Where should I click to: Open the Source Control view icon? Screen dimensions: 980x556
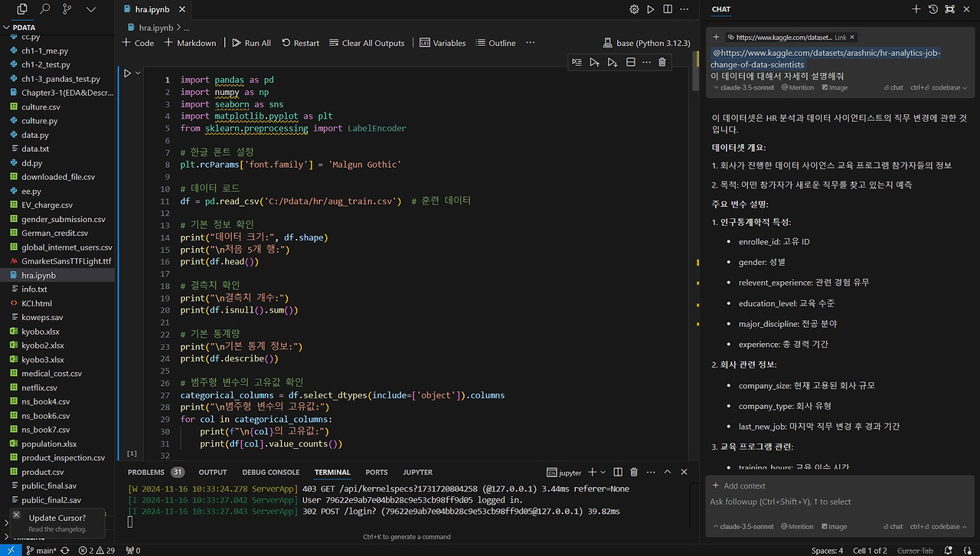68,9
